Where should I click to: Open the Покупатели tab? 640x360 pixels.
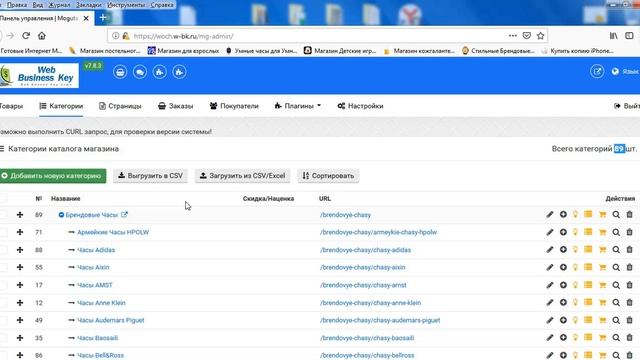[234, 106]
